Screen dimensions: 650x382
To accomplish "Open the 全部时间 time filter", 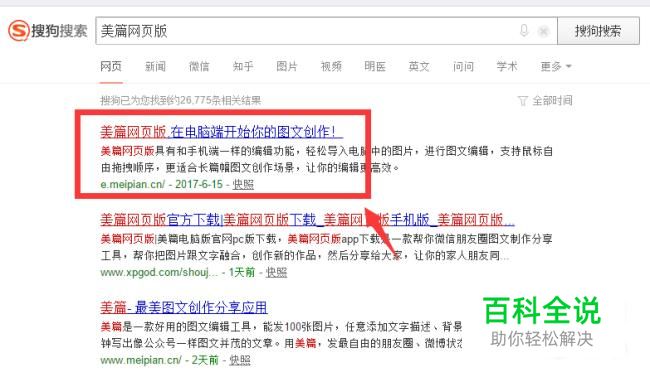I will (552, 101).
